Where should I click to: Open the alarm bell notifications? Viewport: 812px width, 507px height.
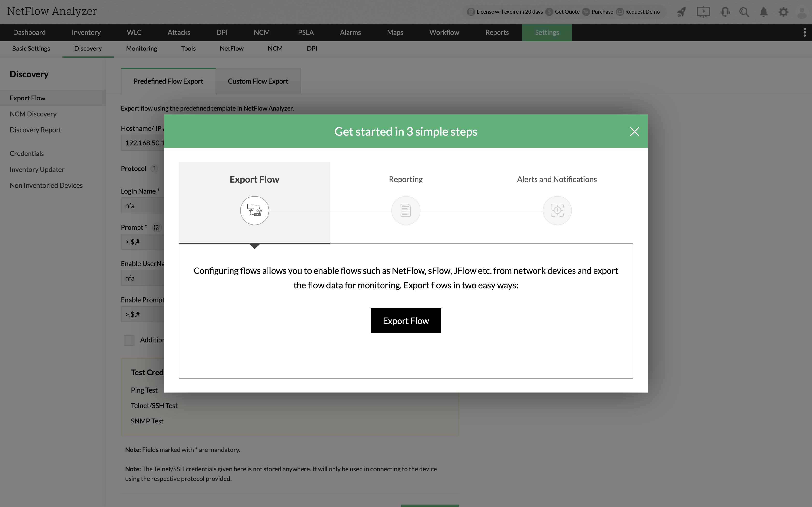[764, 12]
